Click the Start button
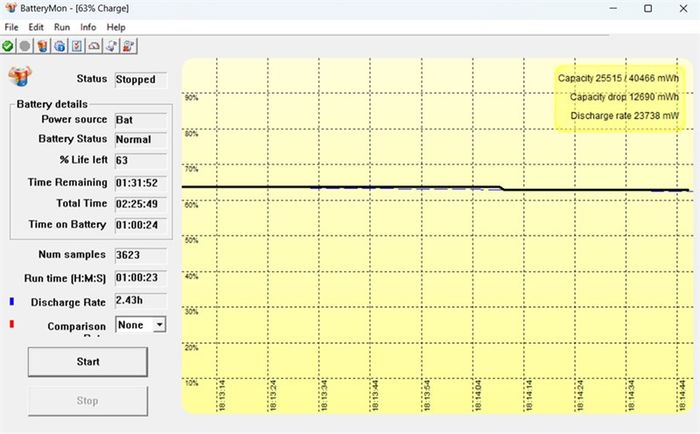700x434 pixels. pos(88,362)
